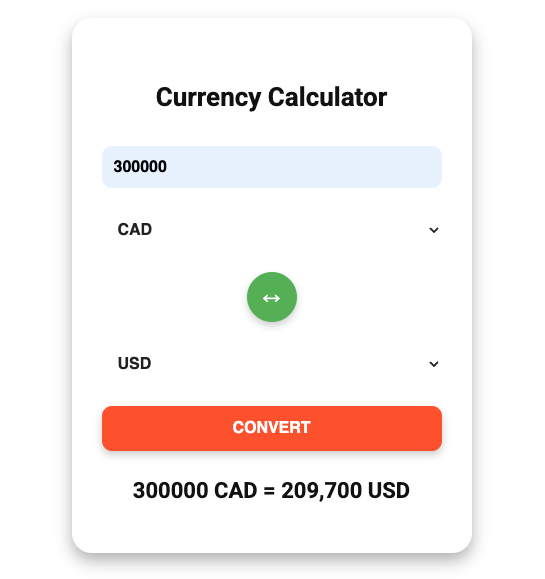Viewport: 545px width, 579px height.
Task: Open the CAD source currency dropdown
Action: [272, 230]
